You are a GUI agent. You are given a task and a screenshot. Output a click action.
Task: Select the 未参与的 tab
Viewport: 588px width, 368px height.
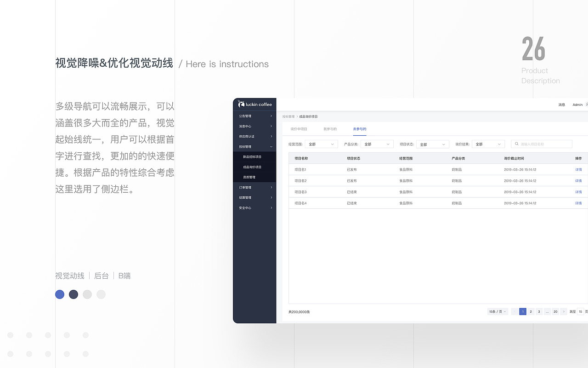[360, 129]
